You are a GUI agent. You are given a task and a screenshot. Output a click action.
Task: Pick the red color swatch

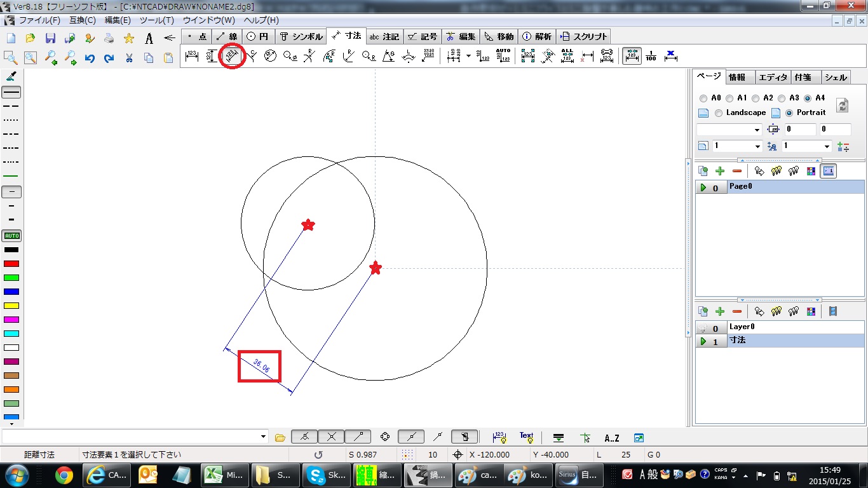[x=11, y=264]
